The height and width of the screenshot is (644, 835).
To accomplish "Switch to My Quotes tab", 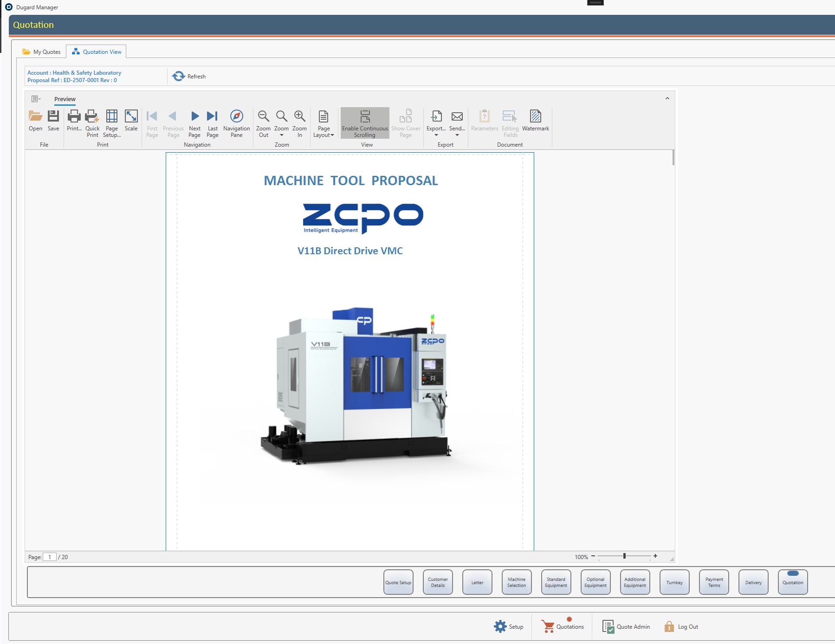I will [x=42, y=52].
